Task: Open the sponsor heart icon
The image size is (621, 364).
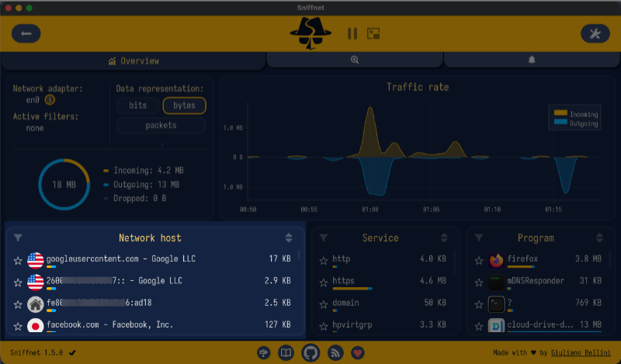Action: point(358,352)
